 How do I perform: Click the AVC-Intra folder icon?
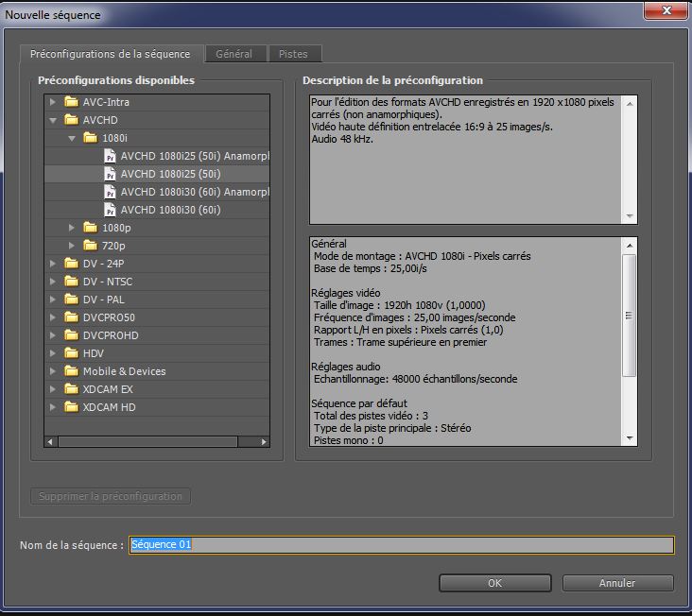click(x=71, y=102)
